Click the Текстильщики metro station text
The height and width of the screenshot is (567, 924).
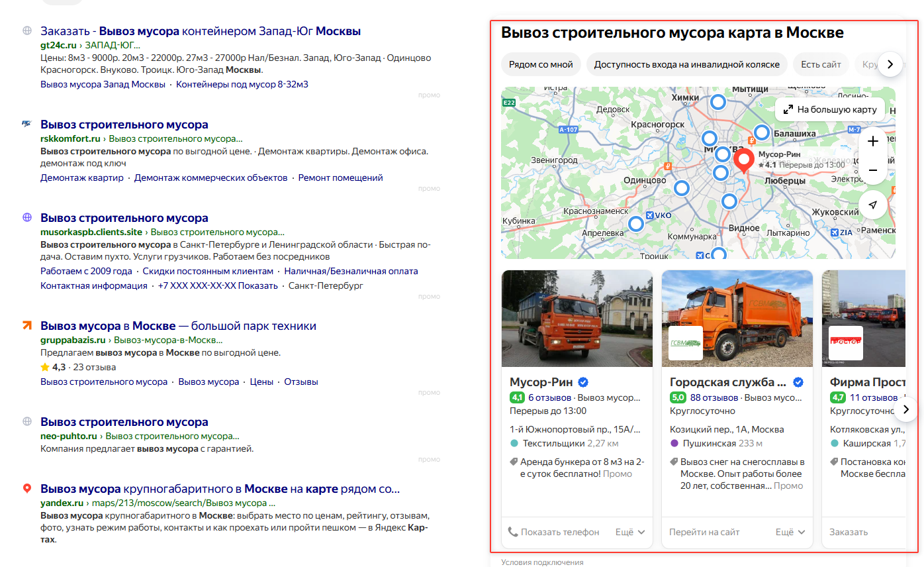553,443
